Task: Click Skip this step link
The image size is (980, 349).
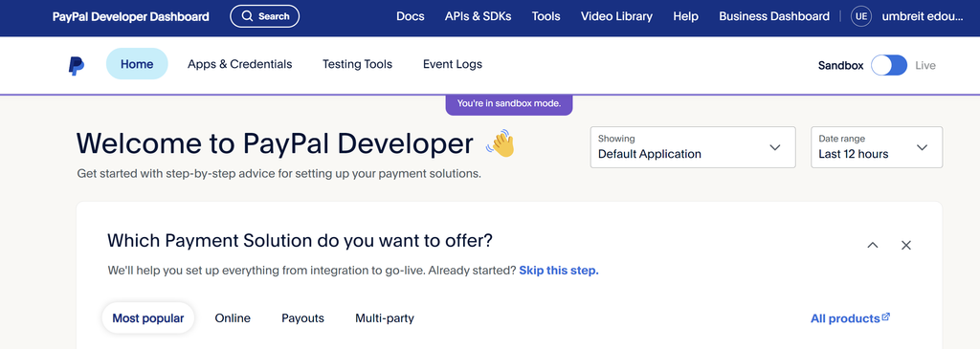Action: 559,271
